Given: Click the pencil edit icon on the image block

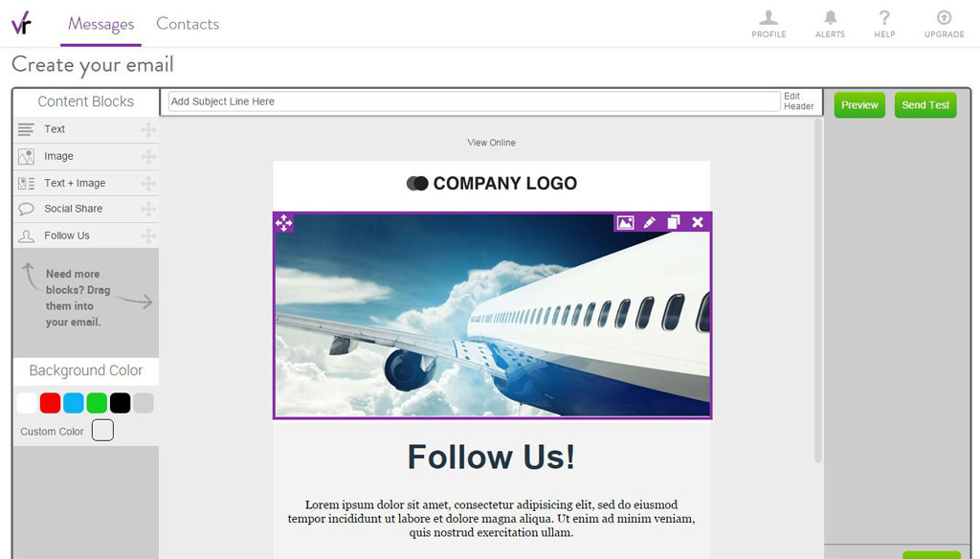Looking at the screenshot, I should [650, 223].
